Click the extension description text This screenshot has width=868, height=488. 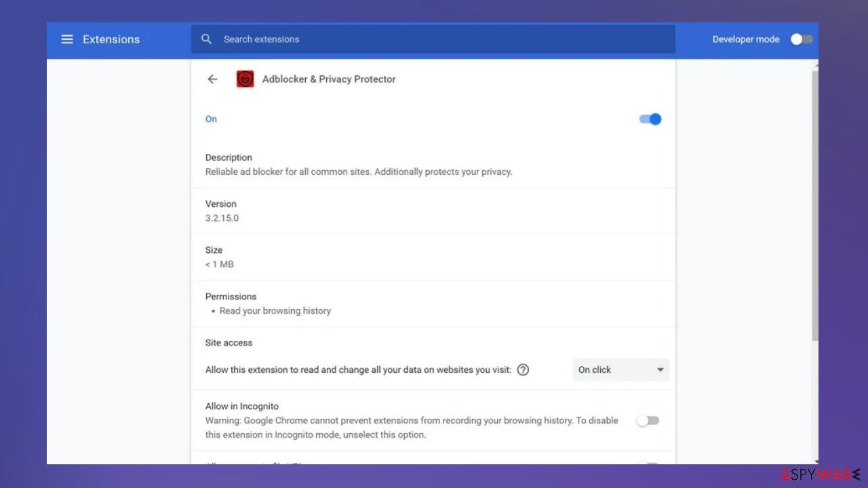click(x=359, y=171)
